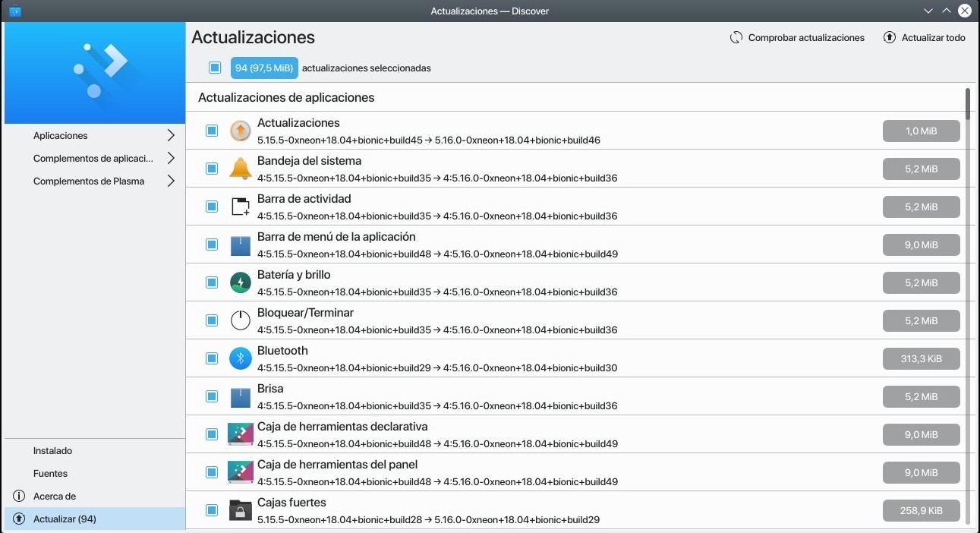
Task: Click the Bloquear/Terminar power icon
Action: click(x=240, y=320)
